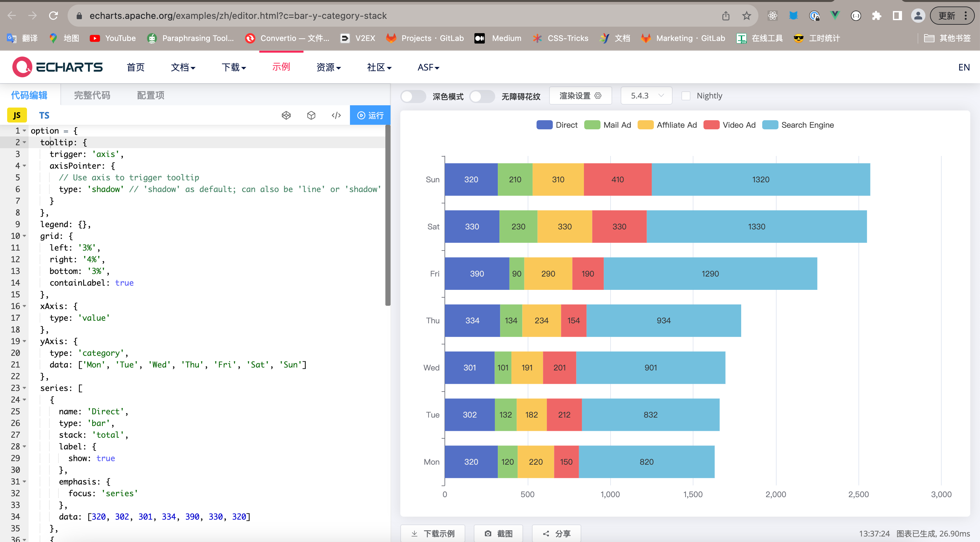This screenshot has width=980, height=542.
Task: Check the Nightly checkbox
Action: [686, 96]
